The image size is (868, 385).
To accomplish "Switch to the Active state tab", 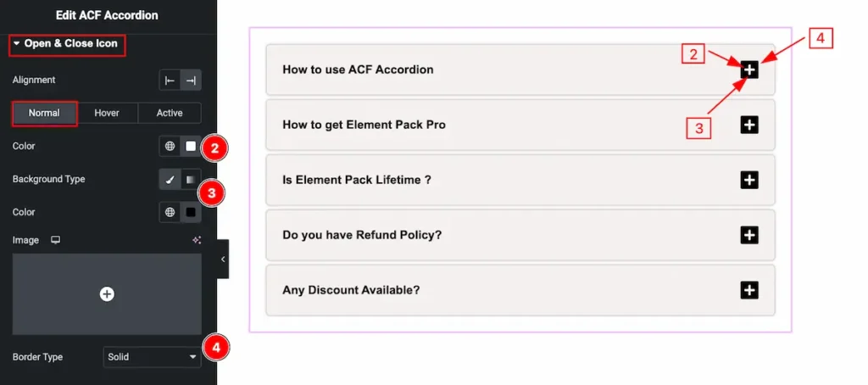I will pyautogui.click(x=170, y=113).
